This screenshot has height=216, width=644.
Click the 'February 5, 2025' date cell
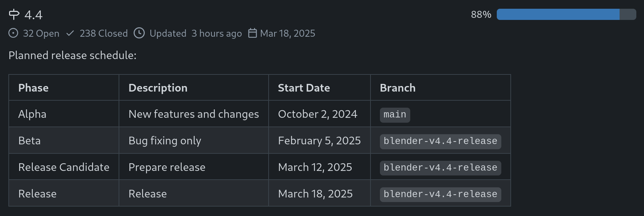click(319, 141)
